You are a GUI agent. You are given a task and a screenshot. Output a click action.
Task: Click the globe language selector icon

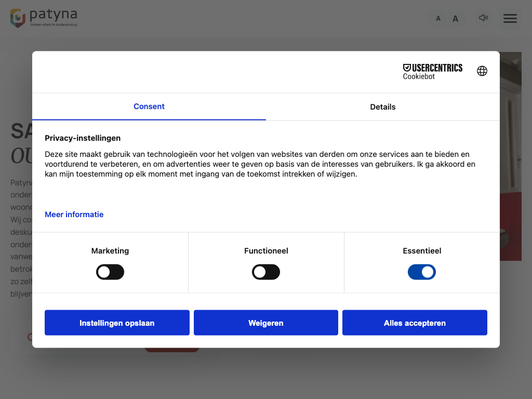[482, 71]
